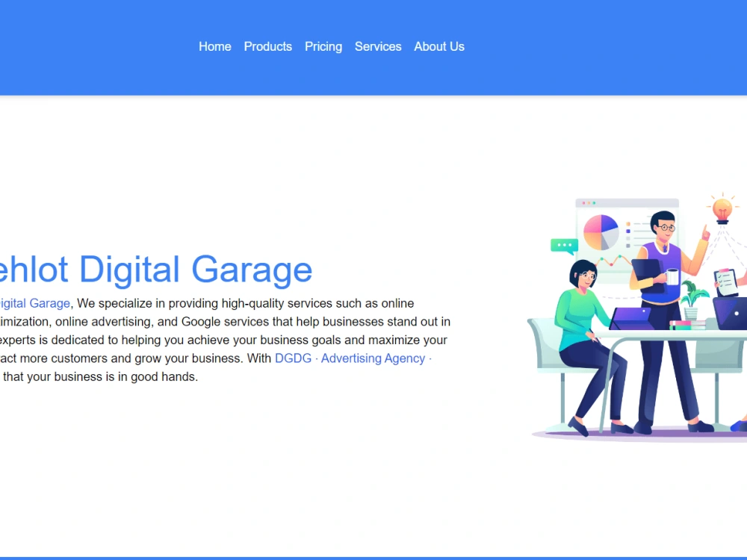Open the Services navigation link
This screenshot has width=747, height=560.
coord(378,46)
